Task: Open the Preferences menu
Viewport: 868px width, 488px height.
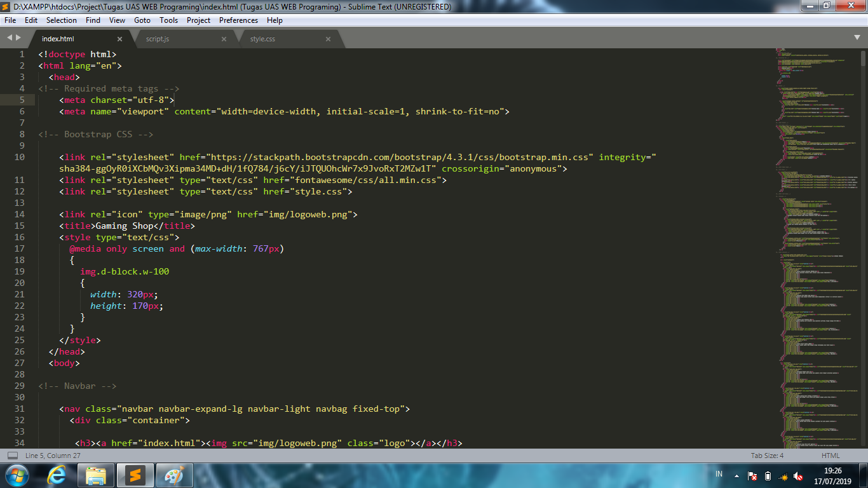Action: (x=238, y=20)
